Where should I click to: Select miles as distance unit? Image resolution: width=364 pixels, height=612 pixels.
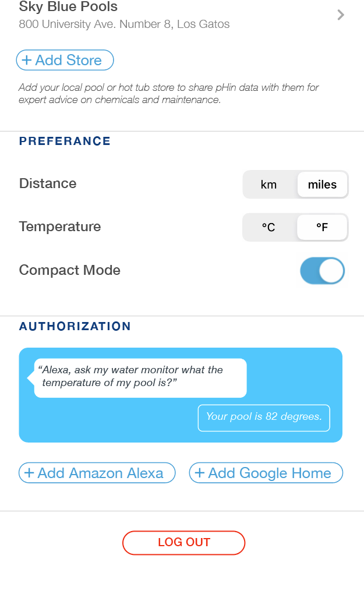(x=322, y=185)
